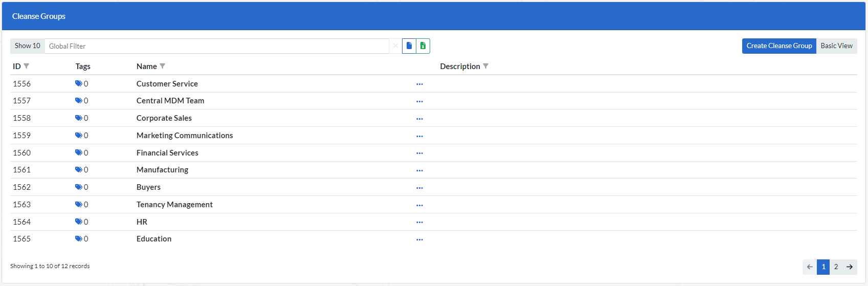Open the Description column filter icon
The width and height of the screenshot is (868, 286).
point(486,66)
